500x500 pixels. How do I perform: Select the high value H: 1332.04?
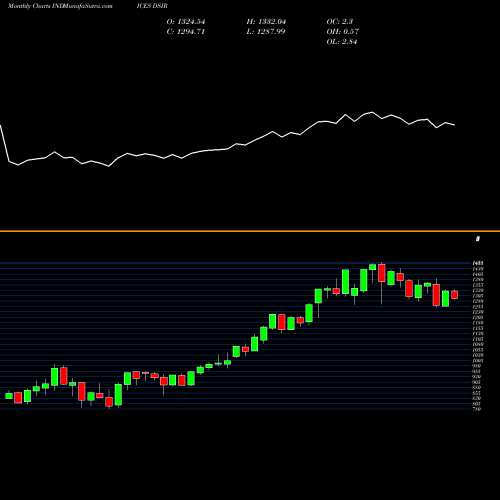click(266, 22)
